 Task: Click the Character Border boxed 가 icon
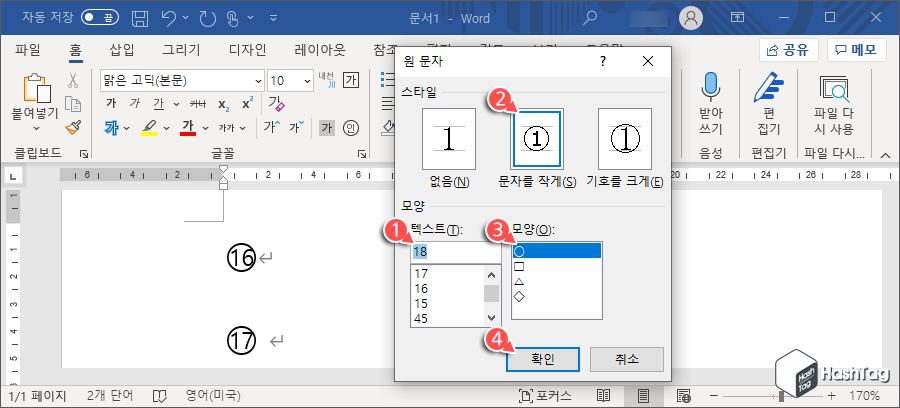(x=351, y=80)
